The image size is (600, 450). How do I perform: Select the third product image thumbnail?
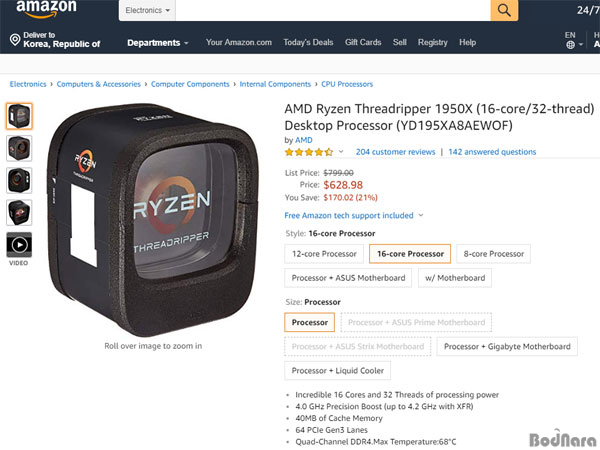pyautogui.click(x=19, y=180)
